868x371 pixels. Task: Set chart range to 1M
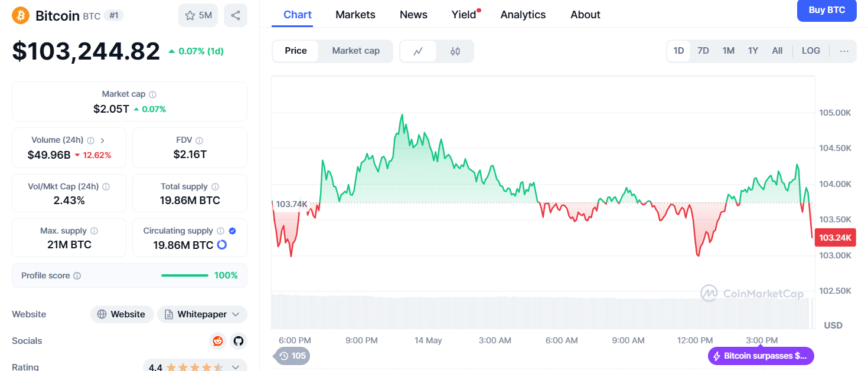[729, 51]
